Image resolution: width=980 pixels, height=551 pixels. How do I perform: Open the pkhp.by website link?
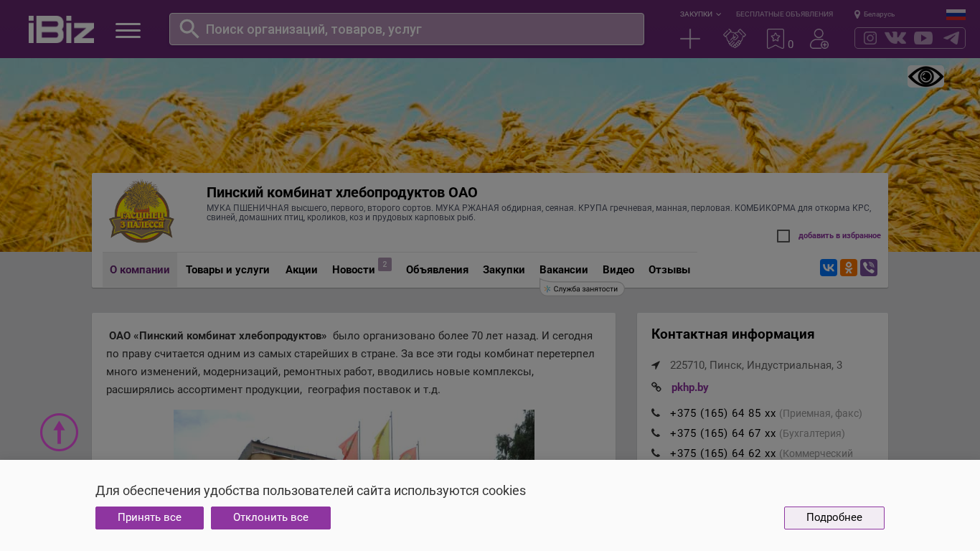tap(690, 387)
